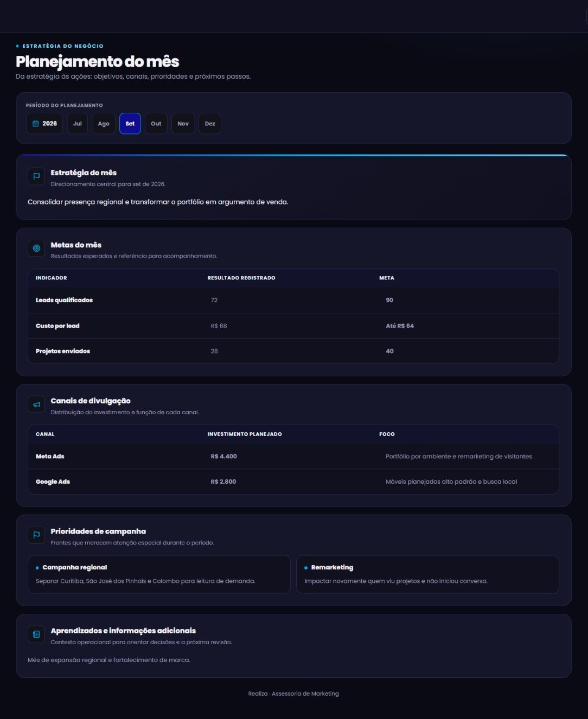Click the Foco column header
The width and height of the screenshot is (588, 719).
click(387, 434)
